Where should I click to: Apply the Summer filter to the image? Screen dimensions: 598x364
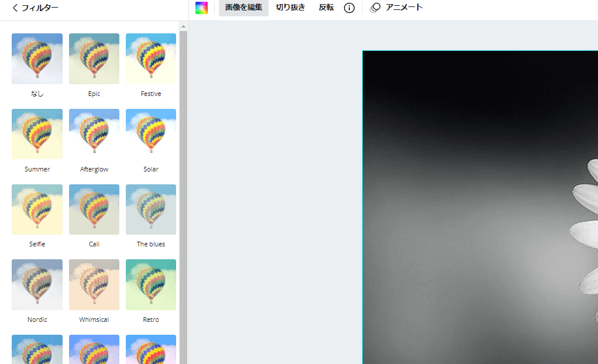(37, 133)
